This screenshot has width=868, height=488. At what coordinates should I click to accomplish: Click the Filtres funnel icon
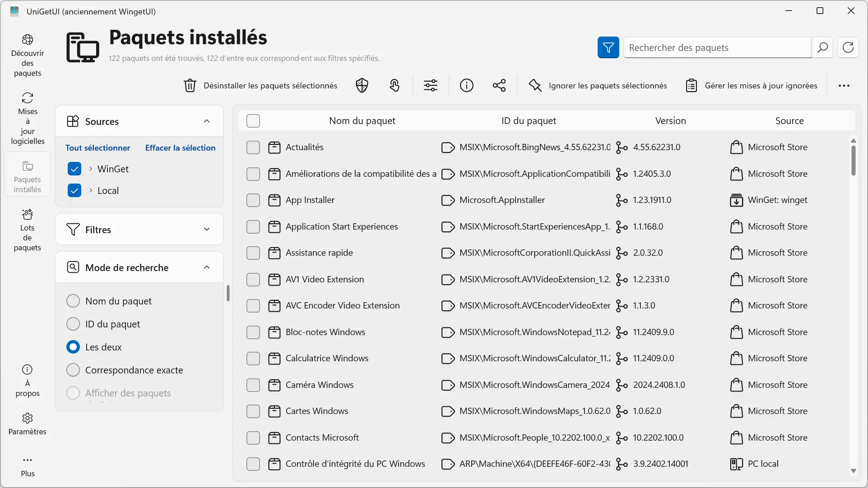73,230
